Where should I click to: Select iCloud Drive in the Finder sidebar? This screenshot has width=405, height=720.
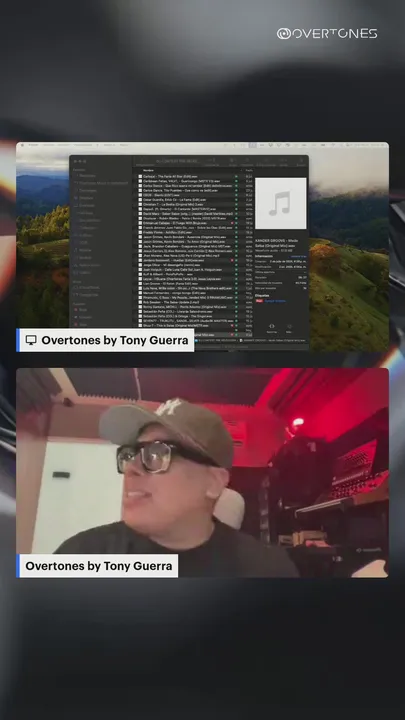click(87, 287)
